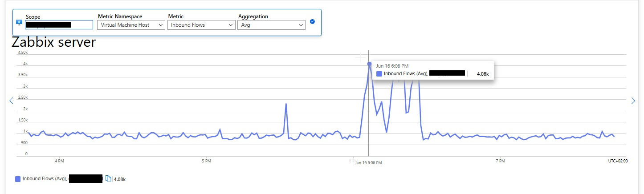Click the UTC+02:00 timezone label
The height and width of the screenshot is (194, 644).
coord(618,160)
